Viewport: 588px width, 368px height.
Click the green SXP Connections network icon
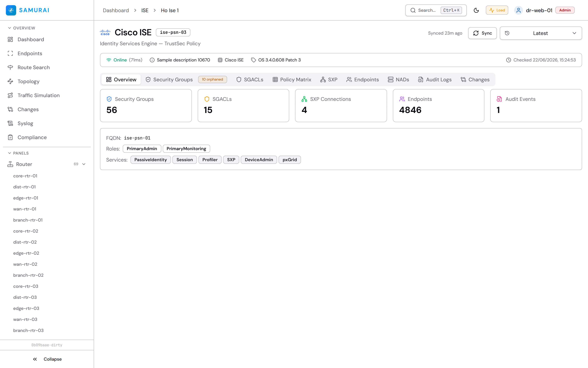point(304,99)
